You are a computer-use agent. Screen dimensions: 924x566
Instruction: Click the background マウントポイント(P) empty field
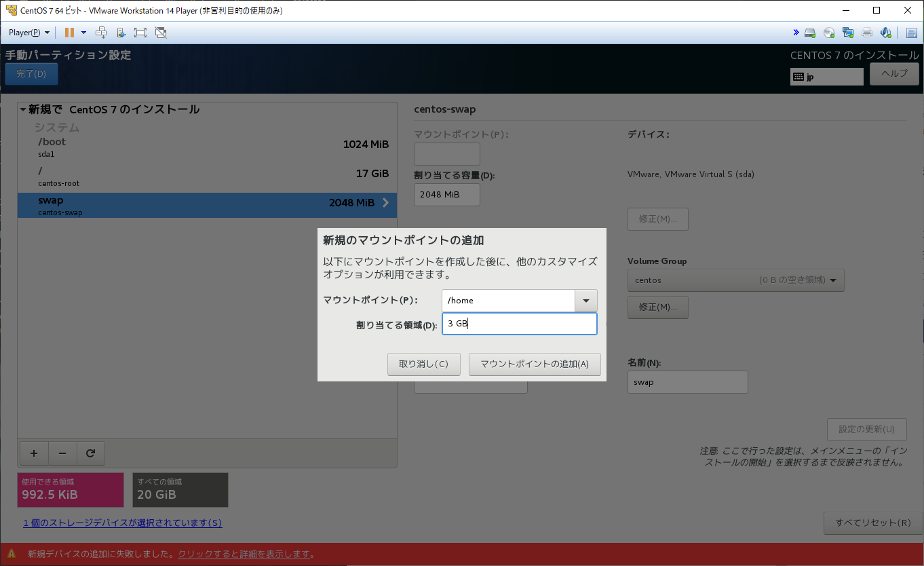coord(447,154)
